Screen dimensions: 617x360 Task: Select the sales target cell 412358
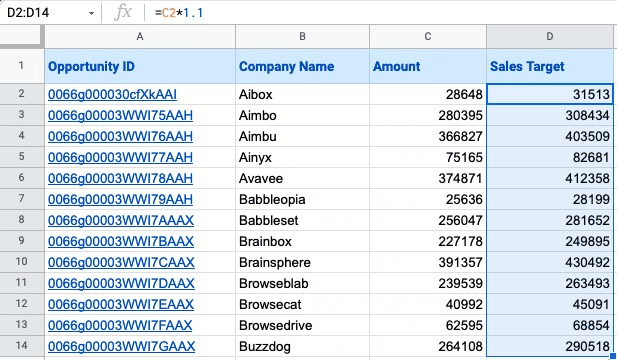click(550, 178)
